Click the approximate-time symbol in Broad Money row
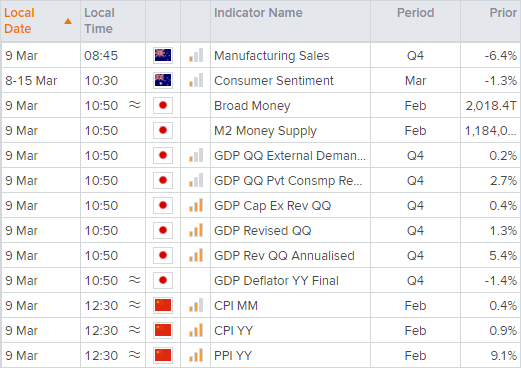Viewport: 521px width, 368px height. click(x=135, y=105)
